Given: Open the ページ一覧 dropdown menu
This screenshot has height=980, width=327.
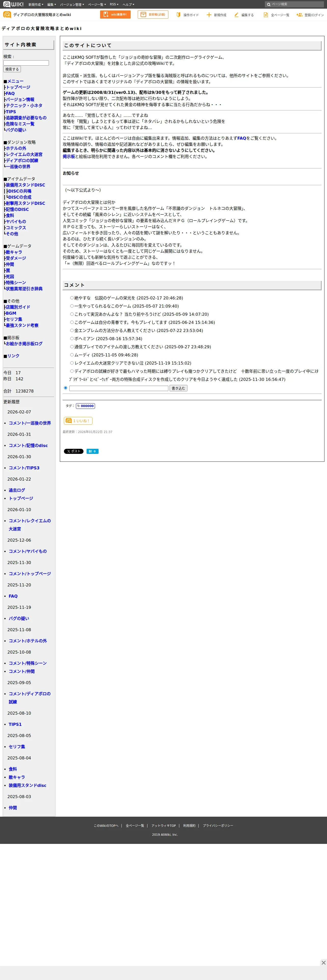Looking at the screenshot, I should [97, 5].
